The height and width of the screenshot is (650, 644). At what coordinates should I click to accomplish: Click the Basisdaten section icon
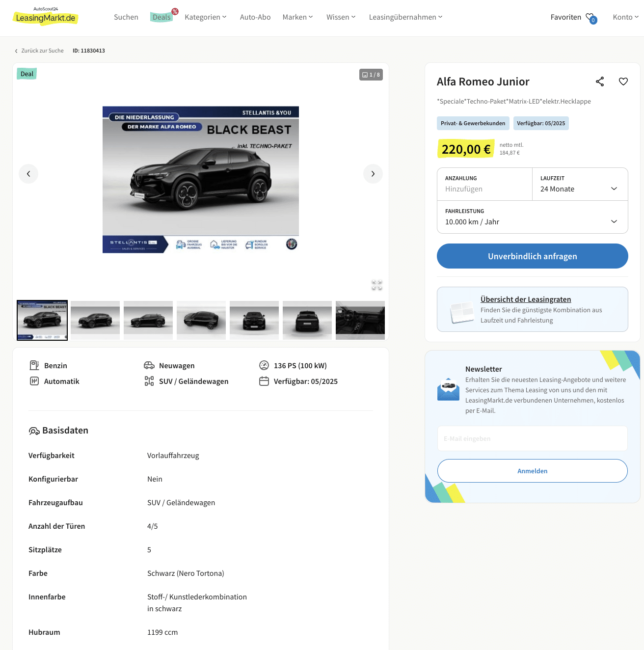34,431
